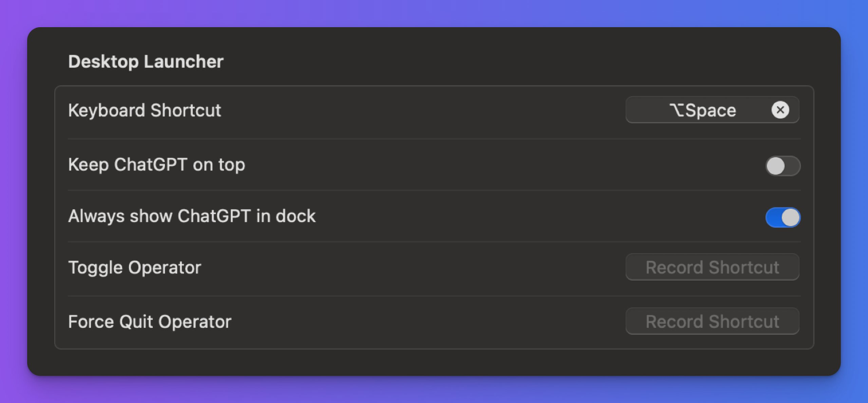Click the word Space in shortcut recorder
The width and height of the screenshot is (868, 403).
711,110
